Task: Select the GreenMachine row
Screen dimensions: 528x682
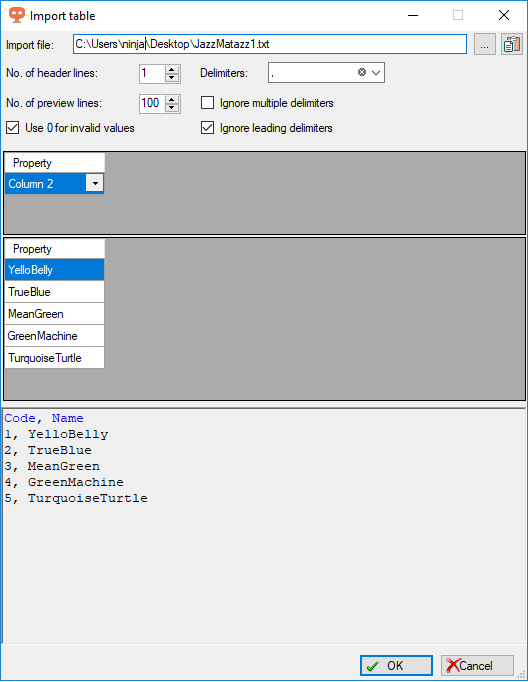Action: (54, 336)
